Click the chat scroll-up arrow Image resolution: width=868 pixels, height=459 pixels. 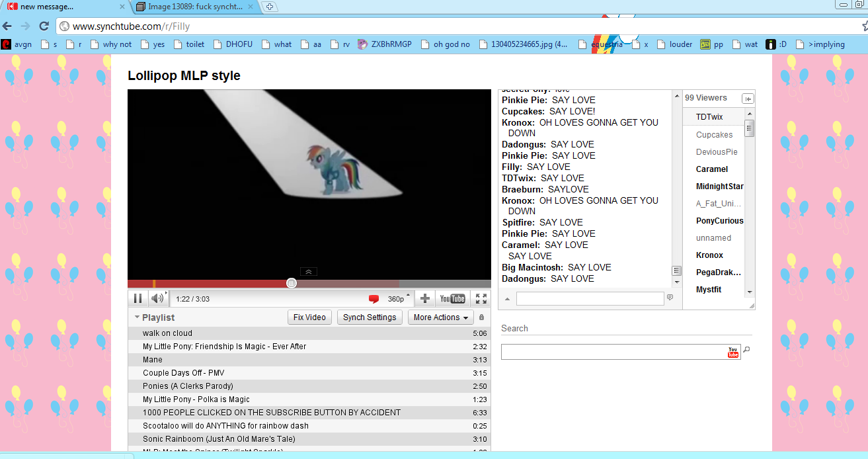677,97
